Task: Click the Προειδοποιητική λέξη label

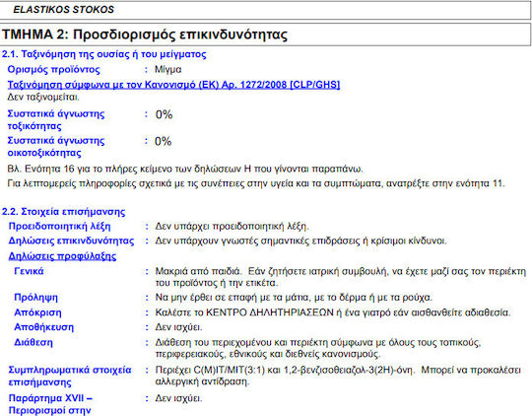Action: 59,226
